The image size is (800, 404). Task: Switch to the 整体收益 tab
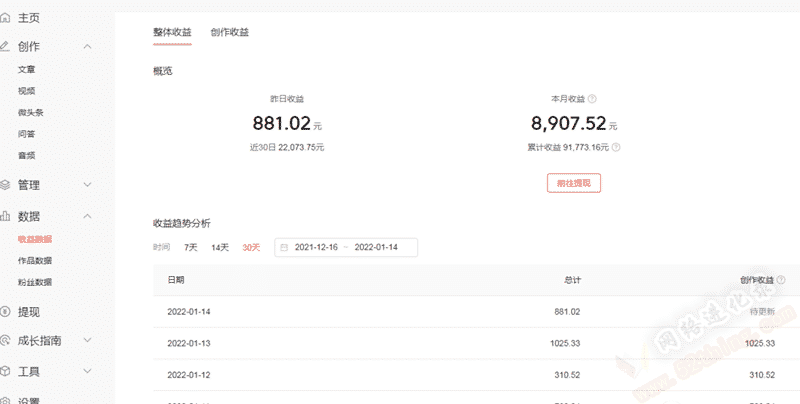pyautogui.click(x=172, y=32)
